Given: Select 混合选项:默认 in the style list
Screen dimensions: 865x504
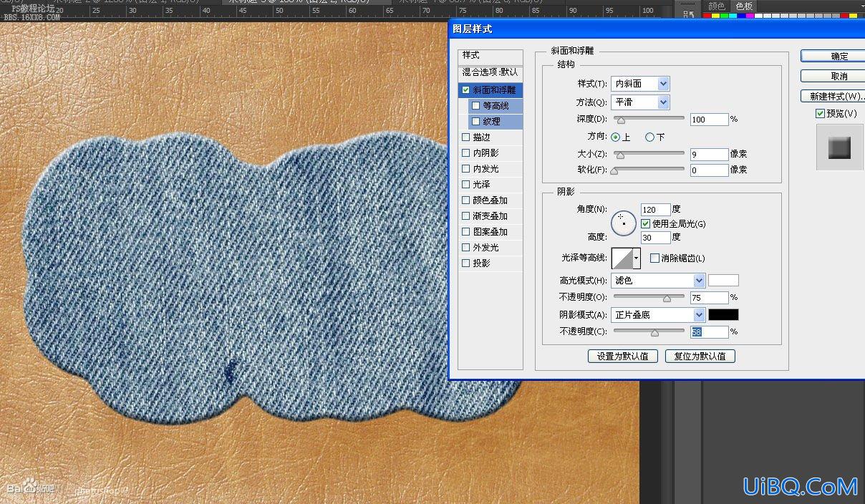Looking at the screenshot, I should point(491,72).
